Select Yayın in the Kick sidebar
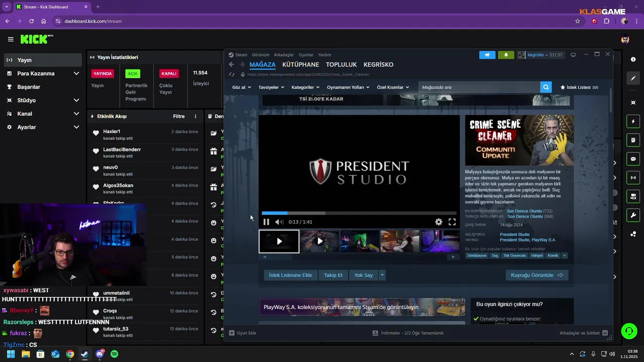The image size is (644, 362). click(x=43, y=60)
